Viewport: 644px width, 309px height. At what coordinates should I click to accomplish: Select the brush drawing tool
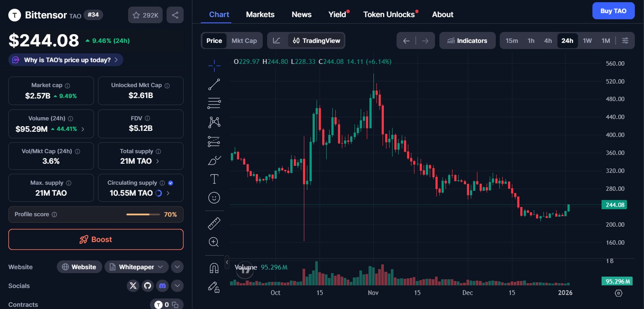(214, 160)
